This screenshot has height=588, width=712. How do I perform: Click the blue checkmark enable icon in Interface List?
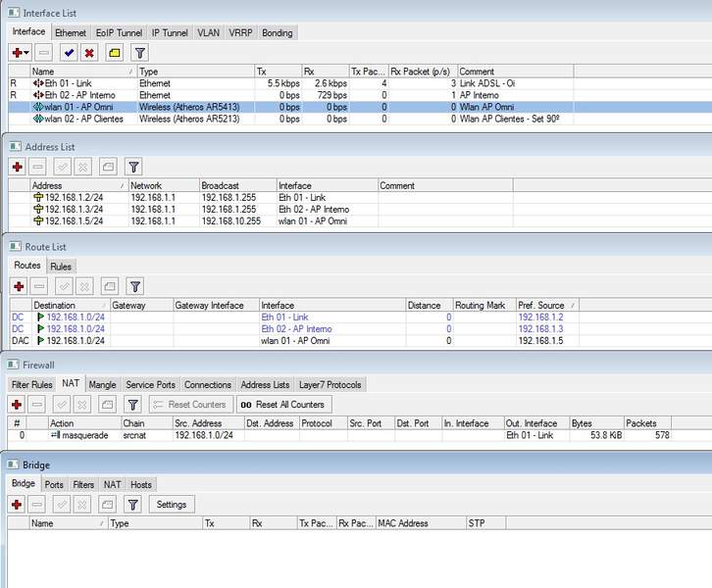tap(69, 53)
